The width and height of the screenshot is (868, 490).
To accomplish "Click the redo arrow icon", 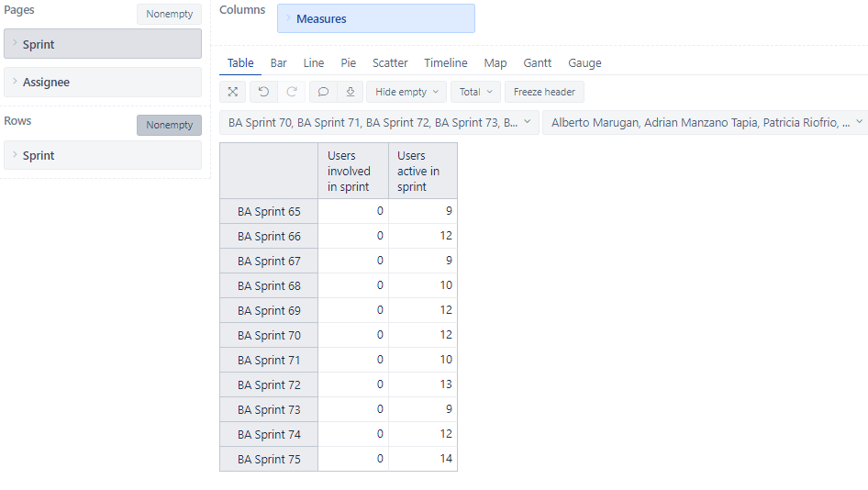I will [x=292, y=92].
